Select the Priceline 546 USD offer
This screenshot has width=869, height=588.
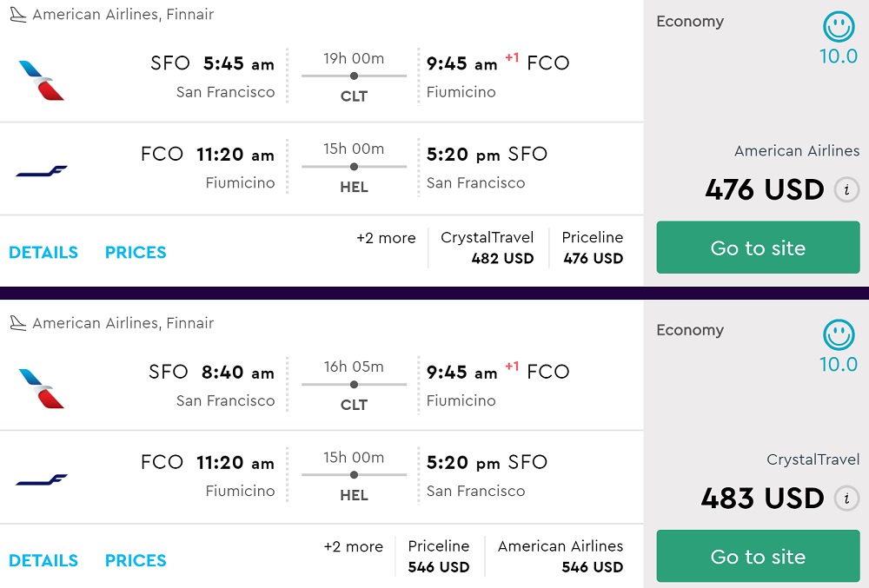pos(439,556)
